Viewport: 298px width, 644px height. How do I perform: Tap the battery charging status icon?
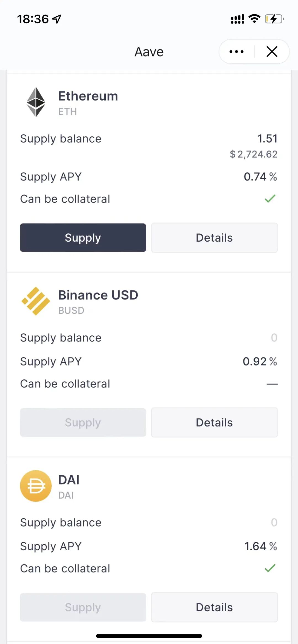click(274, 19)
